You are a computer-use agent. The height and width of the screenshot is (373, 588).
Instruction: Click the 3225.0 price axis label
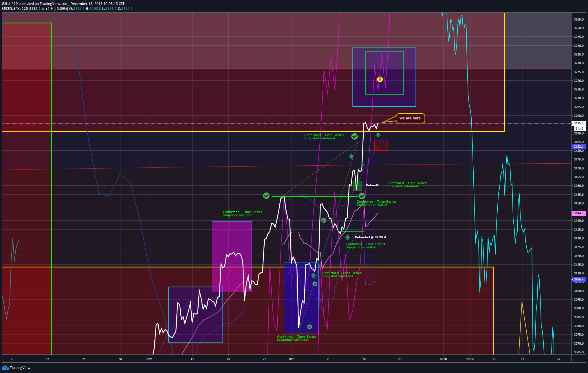click(x=579, y=72)
